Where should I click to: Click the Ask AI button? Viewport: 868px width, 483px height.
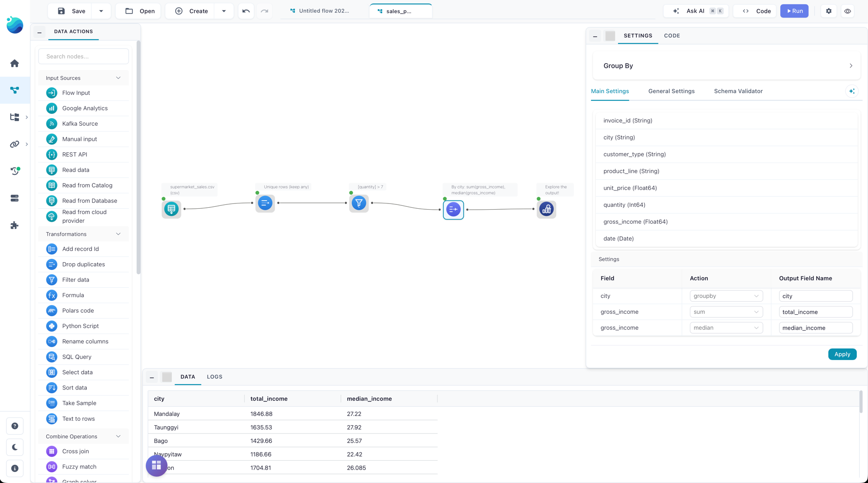pos(697,11)
